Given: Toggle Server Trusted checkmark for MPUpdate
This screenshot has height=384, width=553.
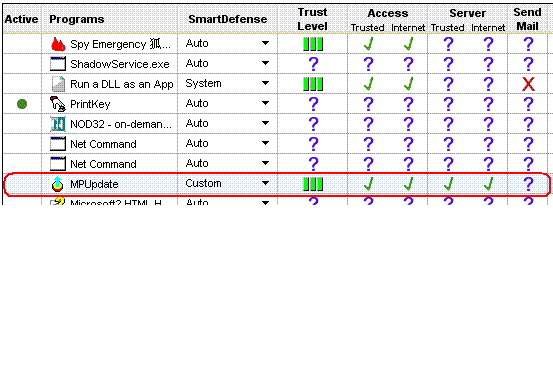Looking at the screenshot, I should (449, 184).
